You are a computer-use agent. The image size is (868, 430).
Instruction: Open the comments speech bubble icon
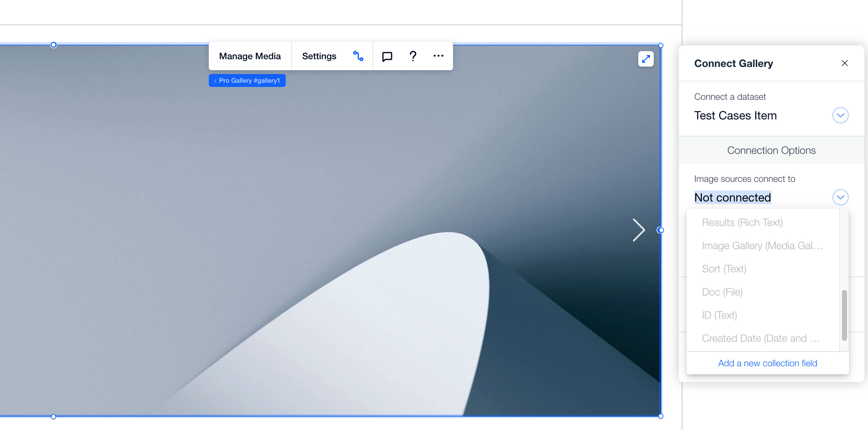click(387, 56)
